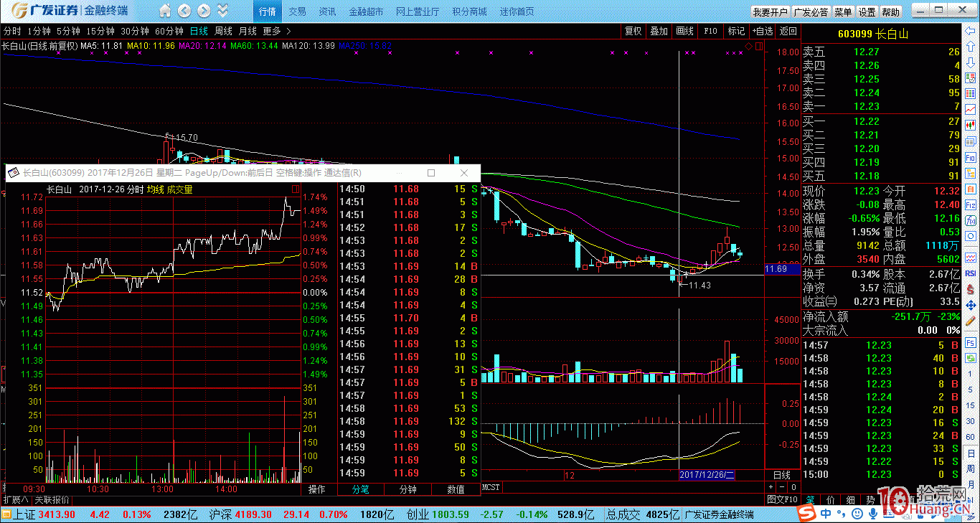Open the 交易 tab
This screenshot has height=523, width=980.
click(297, 11)
